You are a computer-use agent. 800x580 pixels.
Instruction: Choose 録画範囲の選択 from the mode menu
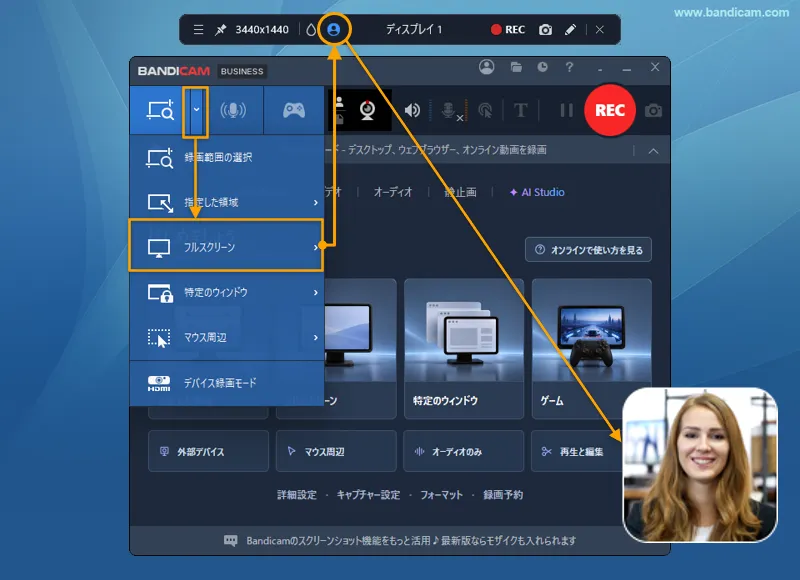pyautogui.click(x=227, y=158)
